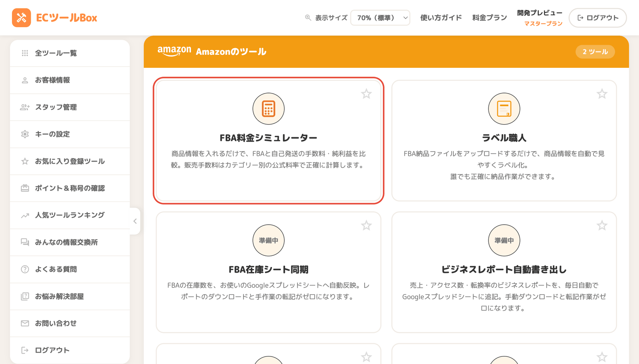639x364 pixels.
Task: Click the 2 ツール badge
Action: click(x=595, y=51)
